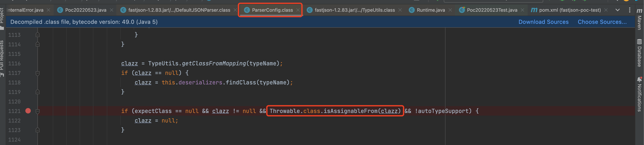Open the Project tool window
The height and width of the screenshot is (145, 644).
tap(2, 18)
